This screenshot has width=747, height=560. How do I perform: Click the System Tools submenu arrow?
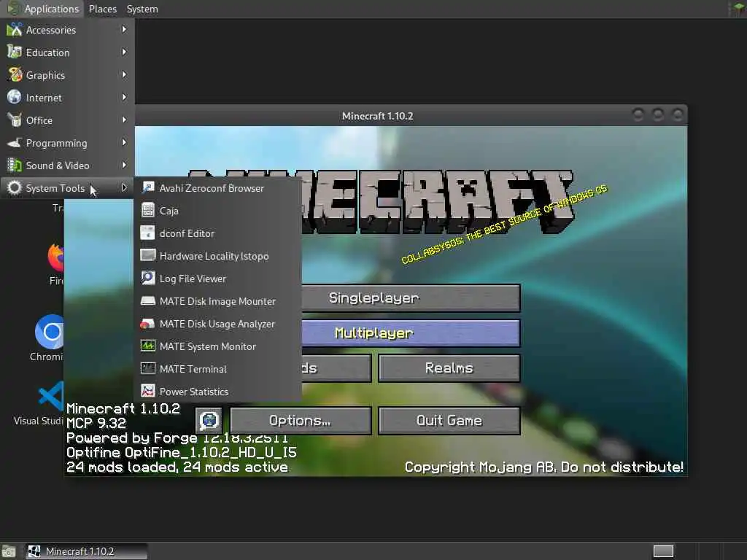click(124, 187)
